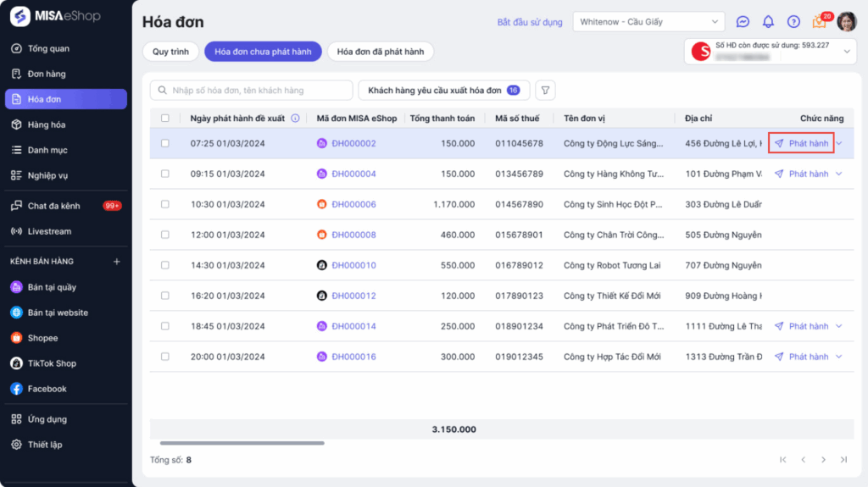Open Đơn hàng in the sidebar
This screenshot has width=868, height=487.
tap(46, 74)
